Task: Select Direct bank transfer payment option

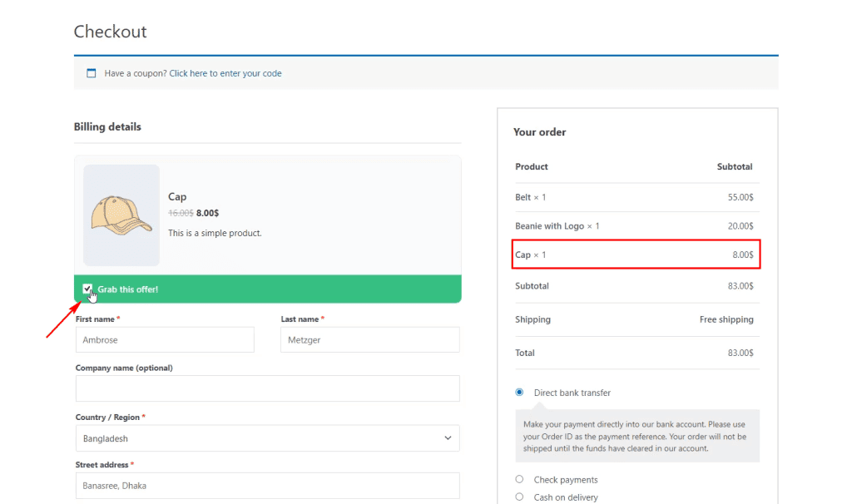Action: [x=520, y=393]
